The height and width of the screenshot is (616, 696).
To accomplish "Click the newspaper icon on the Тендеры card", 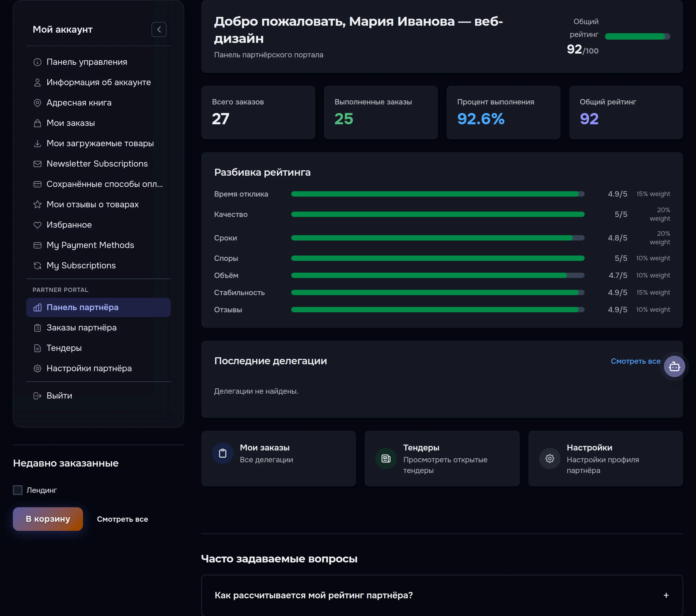I will click(386, 459).
